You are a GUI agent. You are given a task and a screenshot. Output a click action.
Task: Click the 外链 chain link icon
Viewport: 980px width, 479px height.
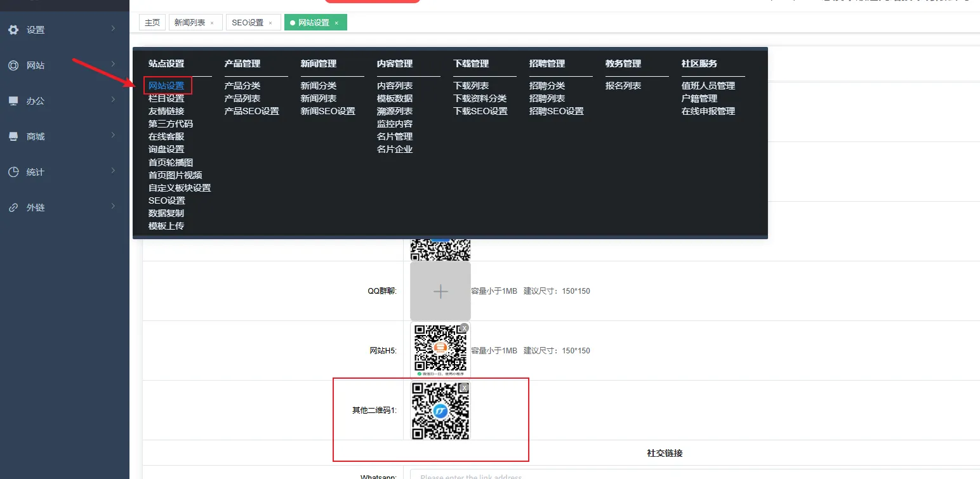click(13, 207)
